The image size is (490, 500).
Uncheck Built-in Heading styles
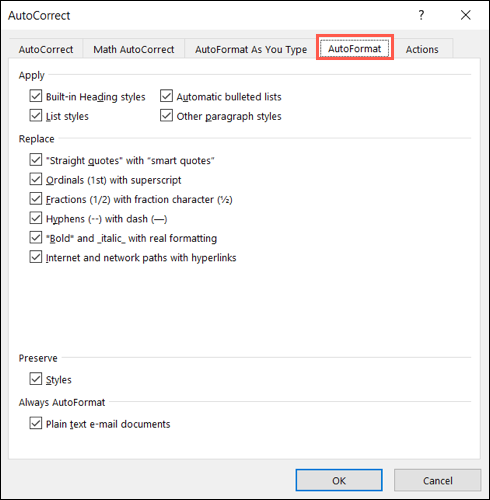click(x=36, y=96)
